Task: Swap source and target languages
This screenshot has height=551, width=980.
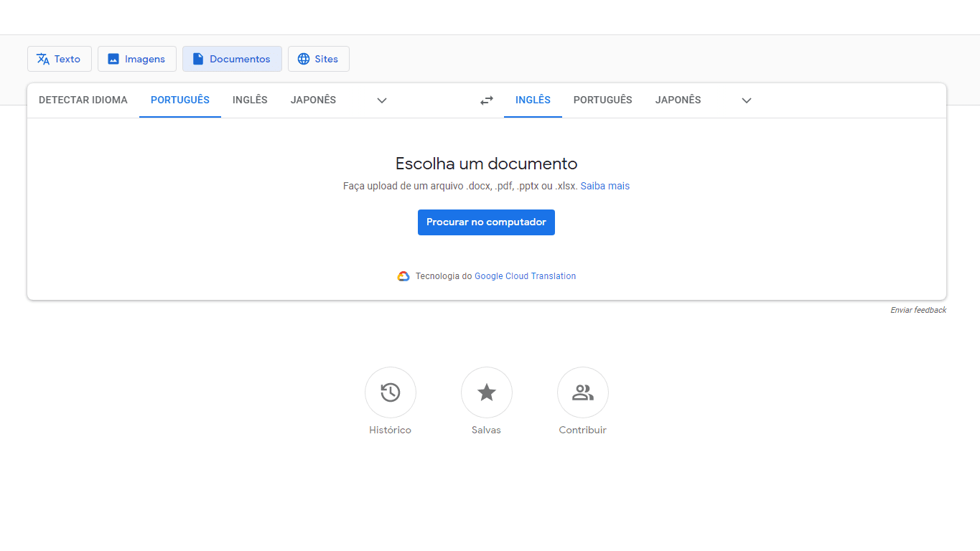Action: coord(487,100)
